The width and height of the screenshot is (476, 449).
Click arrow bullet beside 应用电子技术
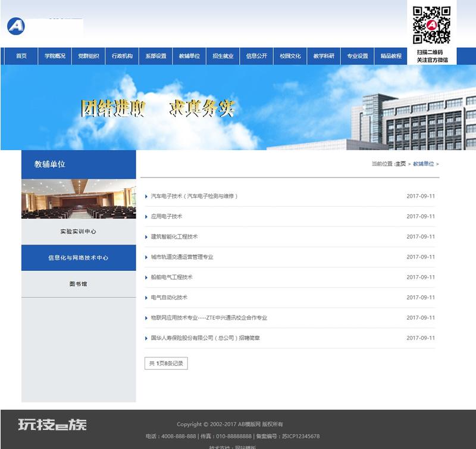pos(146,217)
